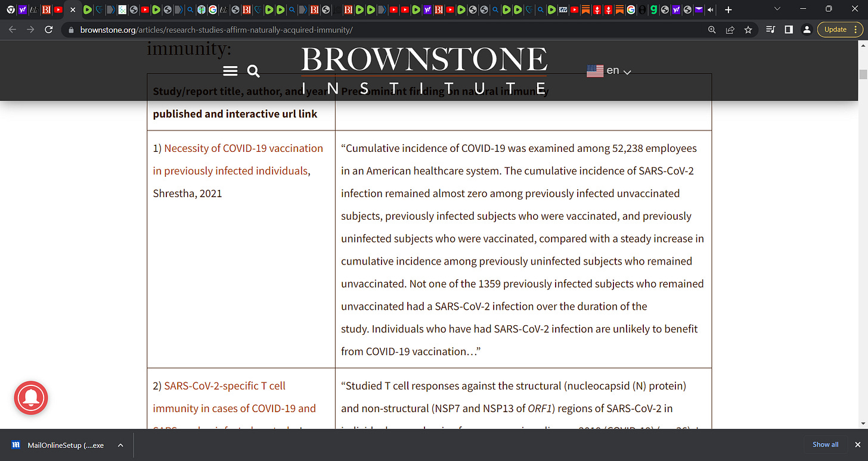The height and width of the screenshot is (461, 868).
Task: Switch to the green 'g' tab
Action: [x=654, y=10]
